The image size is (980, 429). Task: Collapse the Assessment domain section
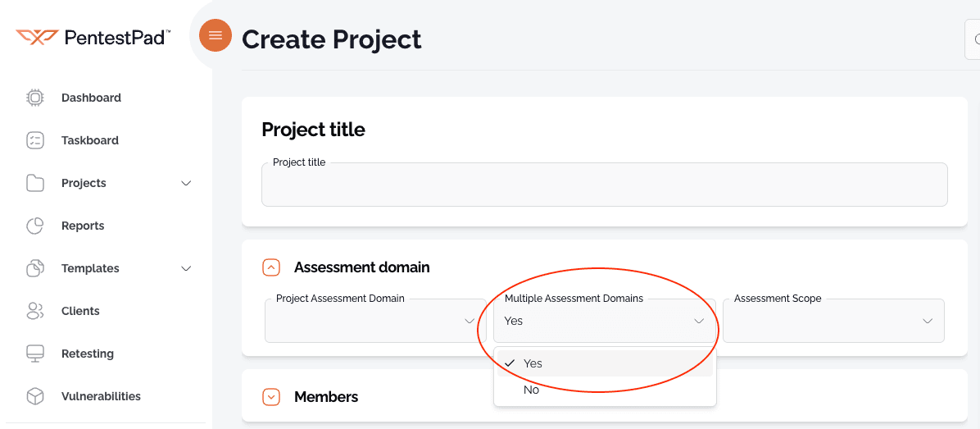tap(270, 267)
